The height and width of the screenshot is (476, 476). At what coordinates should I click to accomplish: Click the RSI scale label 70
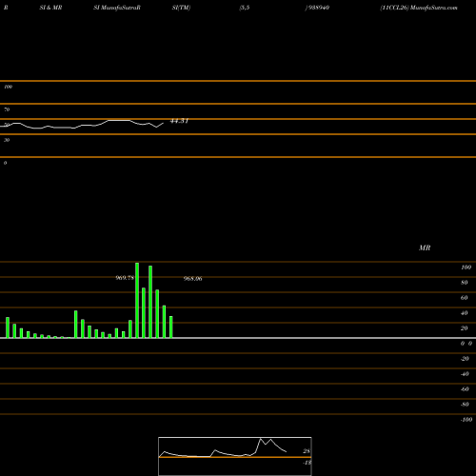7,109
